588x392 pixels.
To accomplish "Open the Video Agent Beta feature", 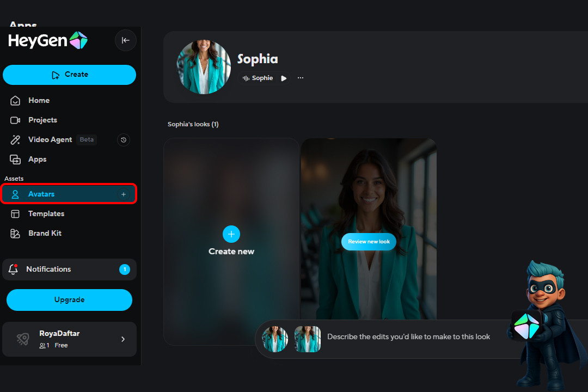I will click(50, 139).
